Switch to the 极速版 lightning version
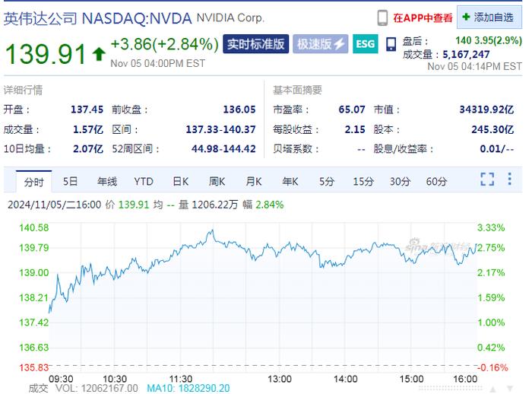This screenshot has width=532, height=394. 320,44
